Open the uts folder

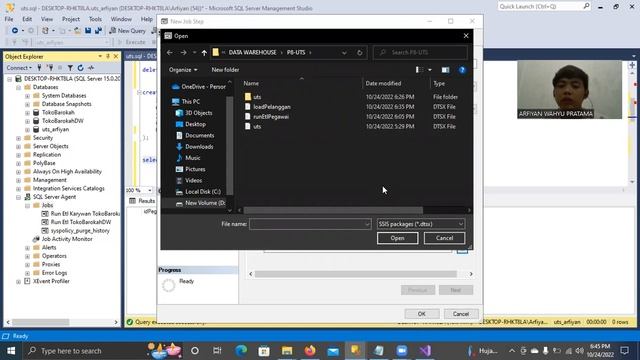coord(257,97)
